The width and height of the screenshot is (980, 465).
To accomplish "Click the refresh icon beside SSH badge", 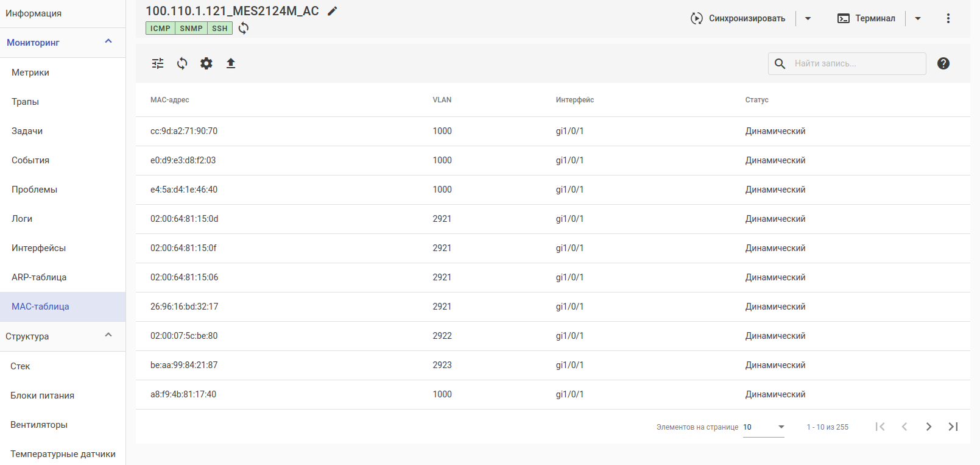I will tap(244, 28).
